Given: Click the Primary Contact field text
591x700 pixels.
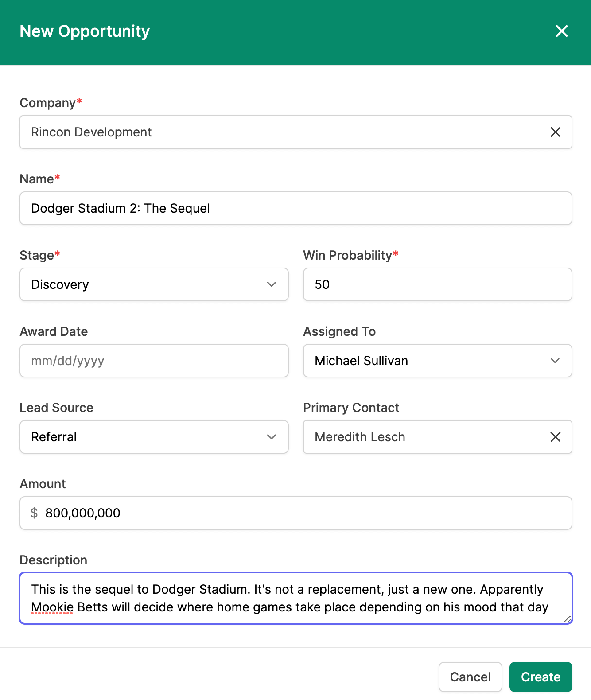Looking at the screenshot, I should 360,437.
